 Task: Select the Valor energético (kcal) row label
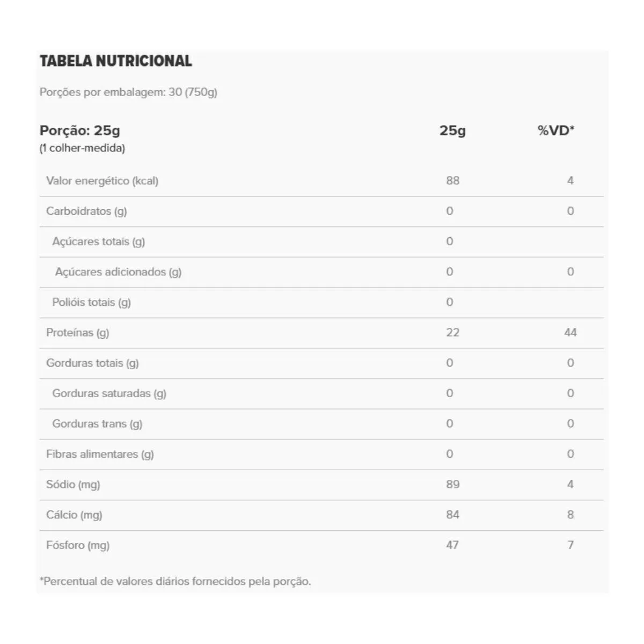click(102, 181)
